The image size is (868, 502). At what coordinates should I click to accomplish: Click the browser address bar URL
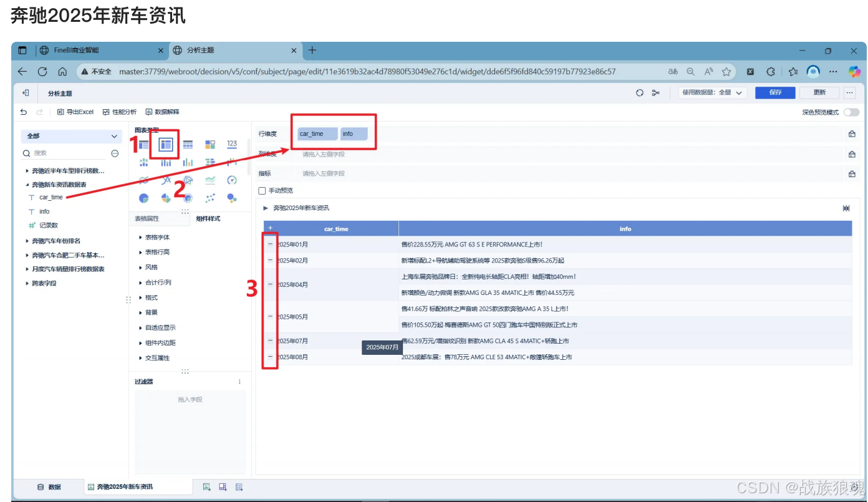[367, 72]
